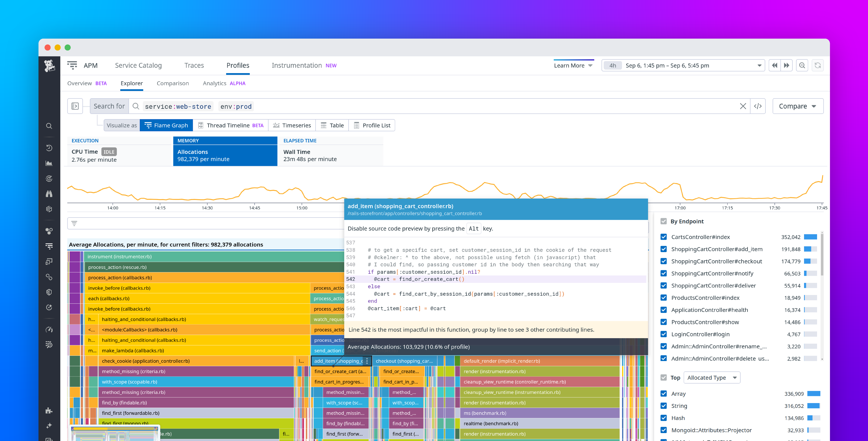The width and height of the screenshot is (868, 441).
Task: Step back in time with rewind arrows
Action: [x=775, y=65]
